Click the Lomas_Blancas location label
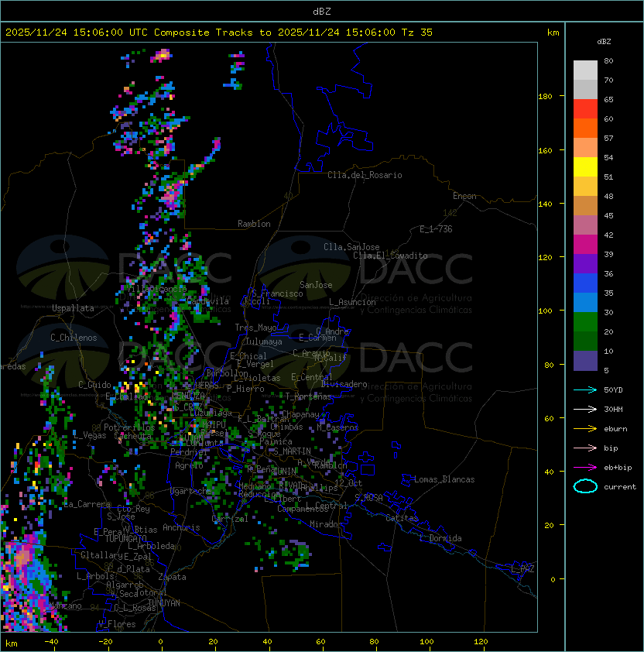This screenshot has width=644, height=652. 444,479
